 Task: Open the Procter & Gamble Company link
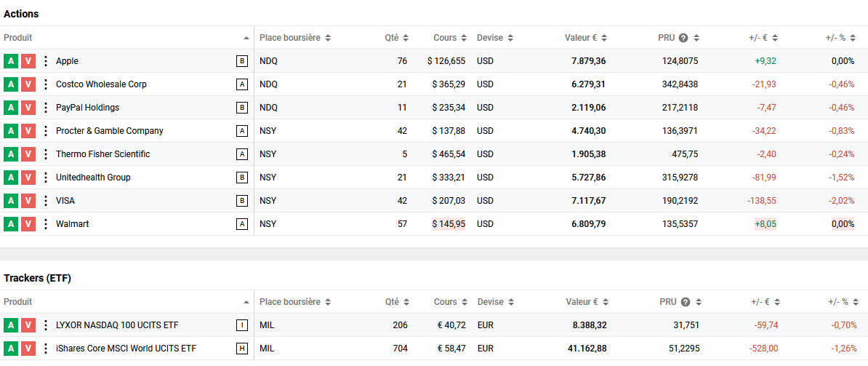(x=109, y=131)
